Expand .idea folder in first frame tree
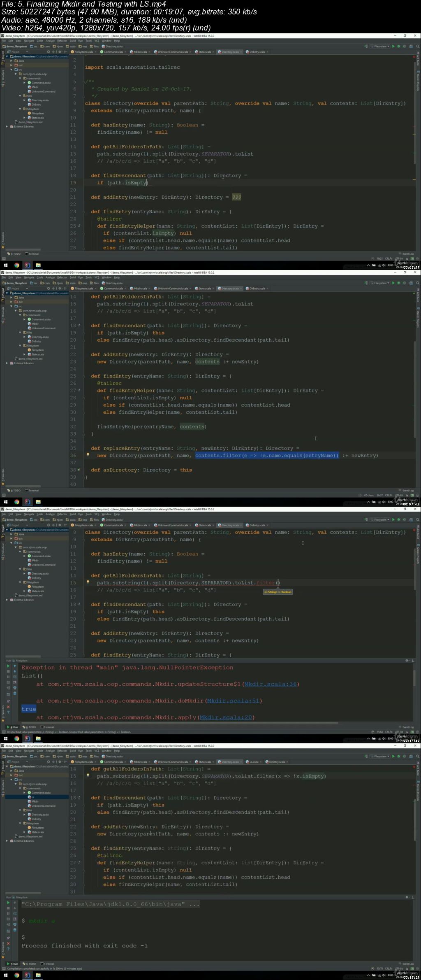This screenshot has height=980, width=421. (12, 61)
